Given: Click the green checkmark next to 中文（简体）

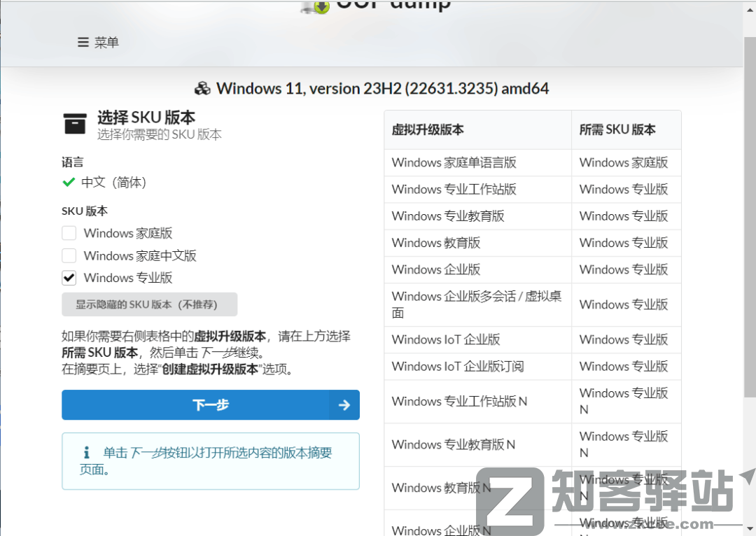Looking at the screenshot, I should click(69, 182).
